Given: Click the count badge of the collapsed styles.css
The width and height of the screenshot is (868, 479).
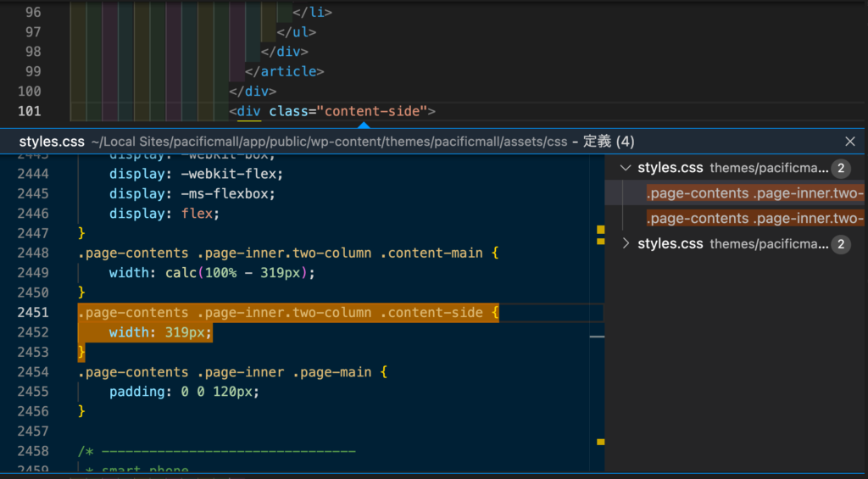Looking at the screenshot, I should point(840,243).
